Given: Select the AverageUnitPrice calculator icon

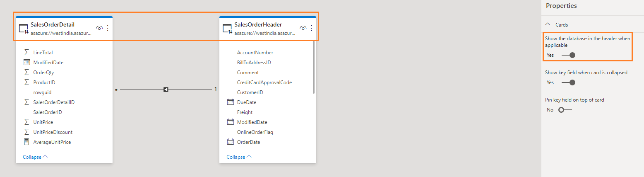Looking at the screenshot, I should [27, 142].
